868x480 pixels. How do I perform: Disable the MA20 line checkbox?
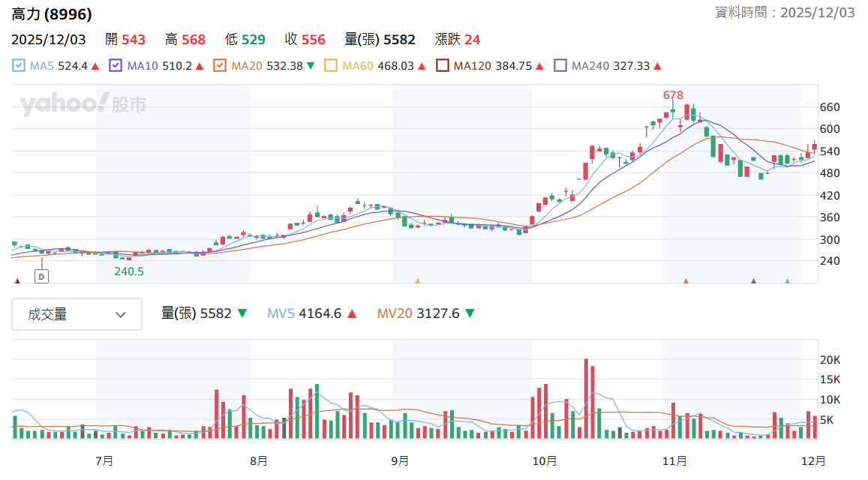[x=220, y=66]
